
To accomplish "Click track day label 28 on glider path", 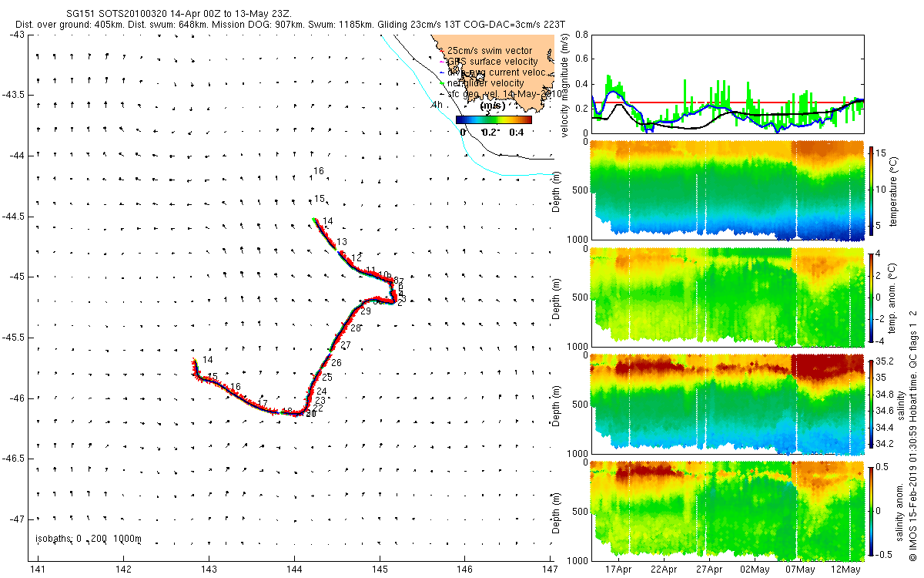I will point(356,328).
